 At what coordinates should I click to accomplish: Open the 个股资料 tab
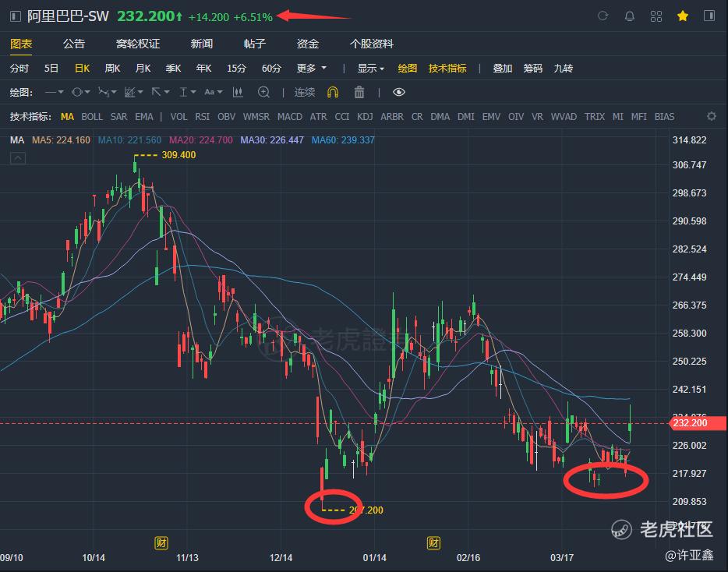(x=372, y=44)
